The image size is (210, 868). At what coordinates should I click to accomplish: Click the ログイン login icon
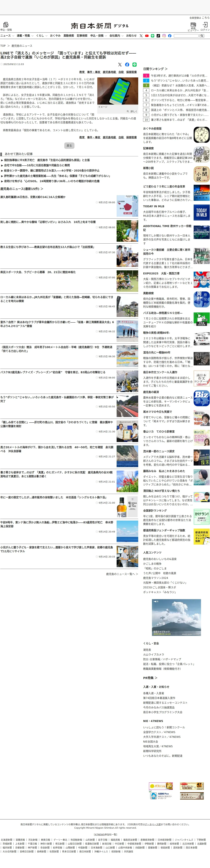click(205, 25)
